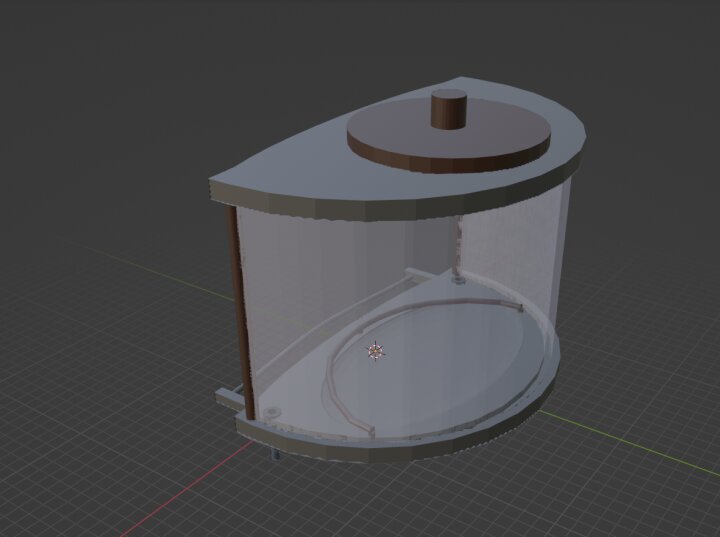Click the small peg at guide rail's front end
Screen dimensions: 720x537
370,431
